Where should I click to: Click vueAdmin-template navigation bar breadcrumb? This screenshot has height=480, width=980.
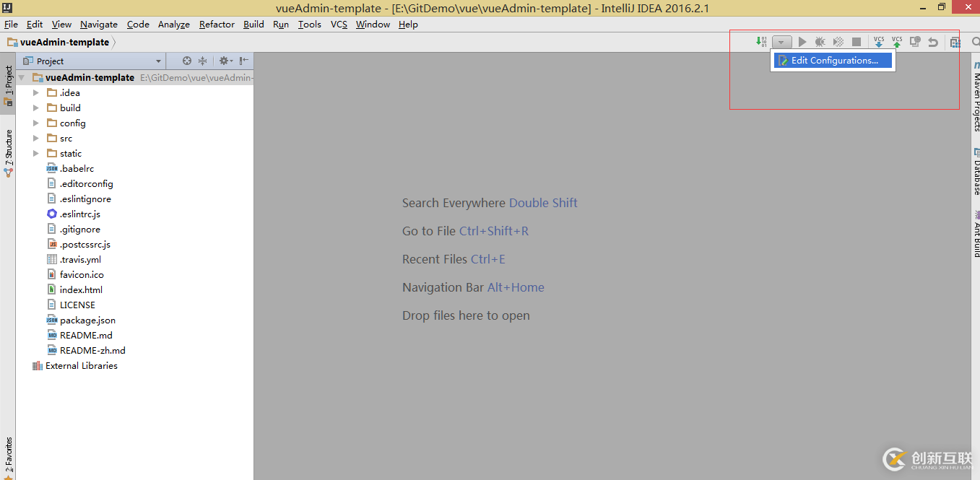58,42
